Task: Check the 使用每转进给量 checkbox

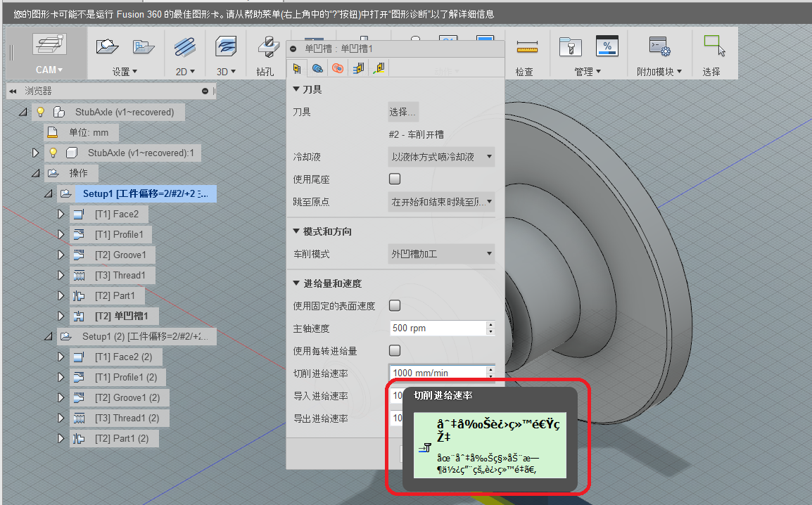Action: click(x=395, y=350)
